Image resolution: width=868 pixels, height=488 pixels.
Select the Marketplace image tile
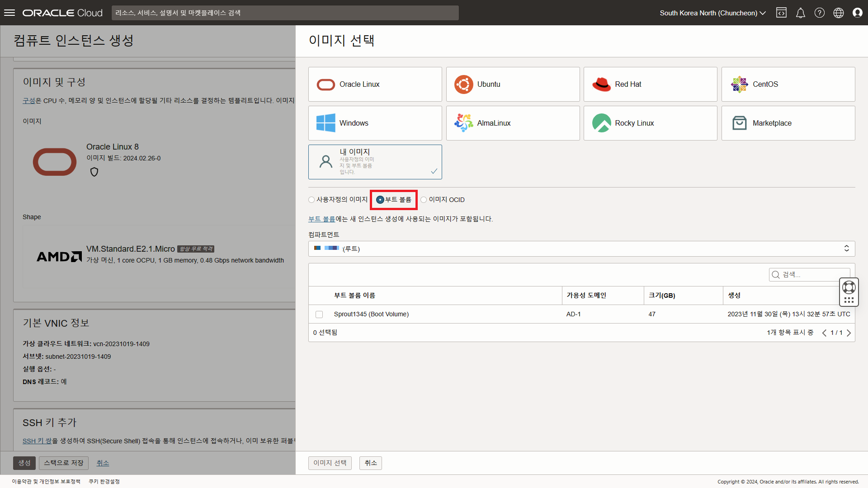coord(788,123)
